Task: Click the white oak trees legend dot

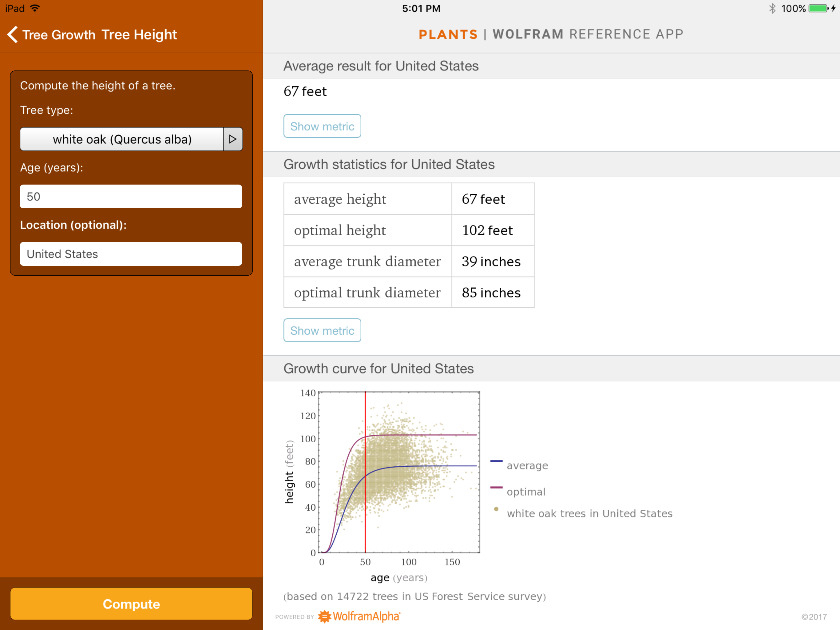Action: click(496, 509)
